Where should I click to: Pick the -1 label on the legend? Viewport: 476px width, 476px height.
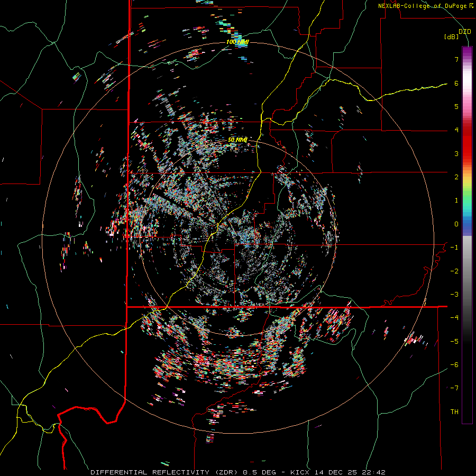(x=454, y=248)
